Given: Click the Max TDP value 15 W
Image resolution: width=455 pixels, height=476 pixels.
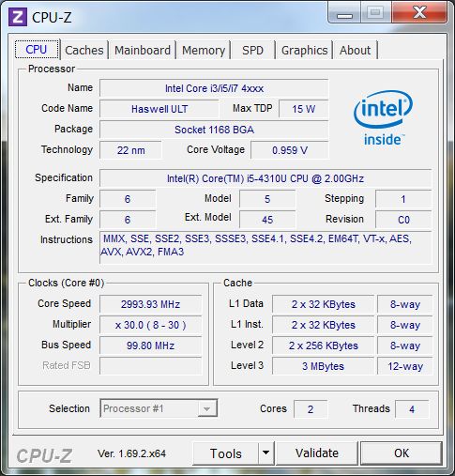Looking at the screenshot, I should click(304, 109).
